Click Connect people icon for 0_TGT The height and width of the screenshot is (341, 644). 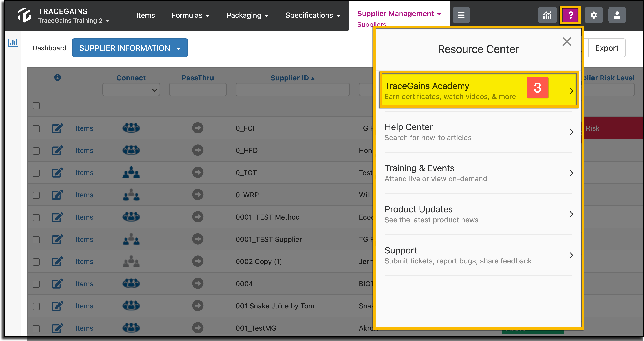click(131, 172)
